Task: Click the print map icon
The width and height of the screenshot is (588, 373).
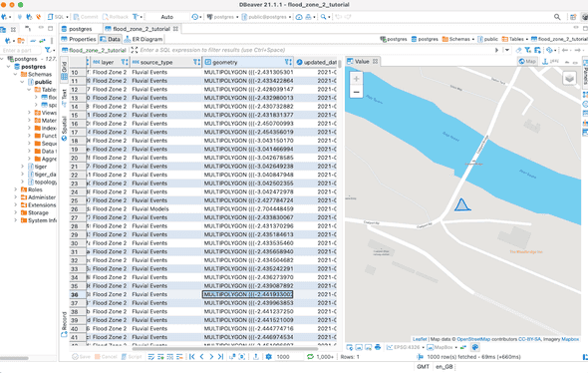Action: (378, 347)
